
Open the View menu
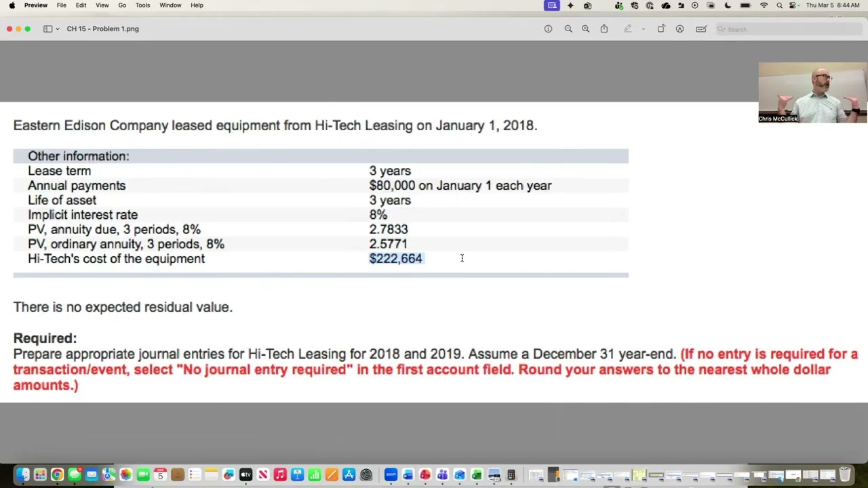(102, 5)
